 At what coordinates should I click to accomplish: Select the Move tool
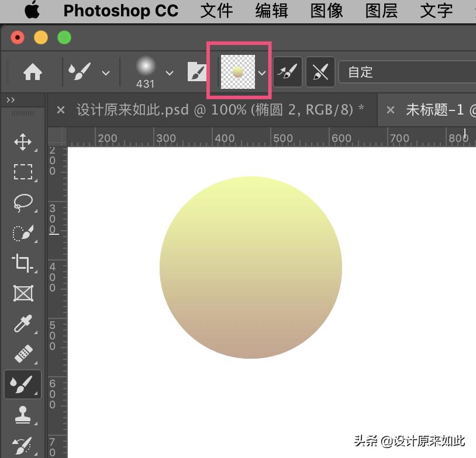(x=23, y=141)
